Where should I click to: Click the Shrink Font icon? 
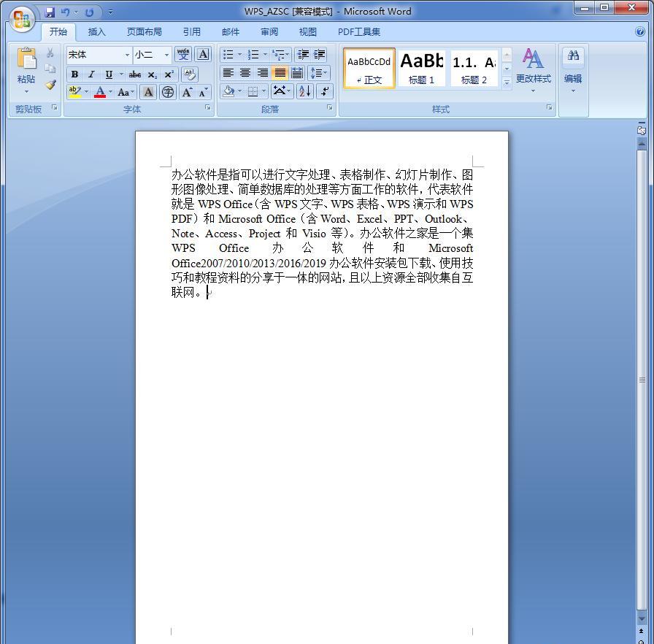(202, 91)
